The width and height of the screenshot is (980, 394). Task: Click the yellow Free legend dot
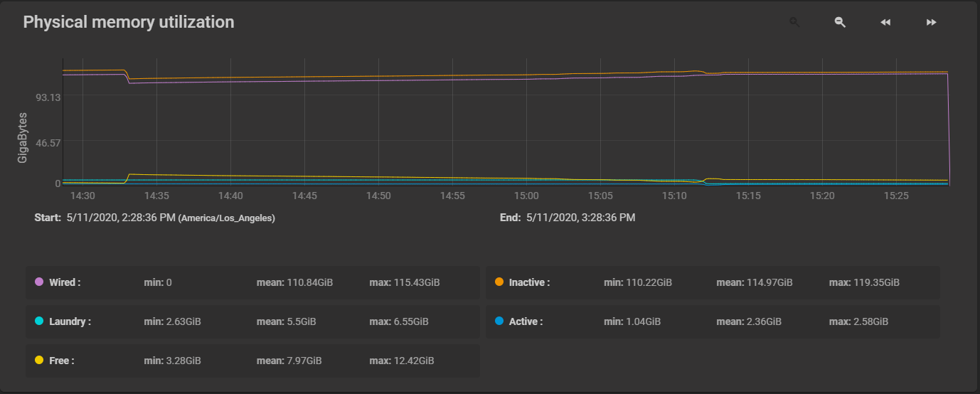click(39, 361)
